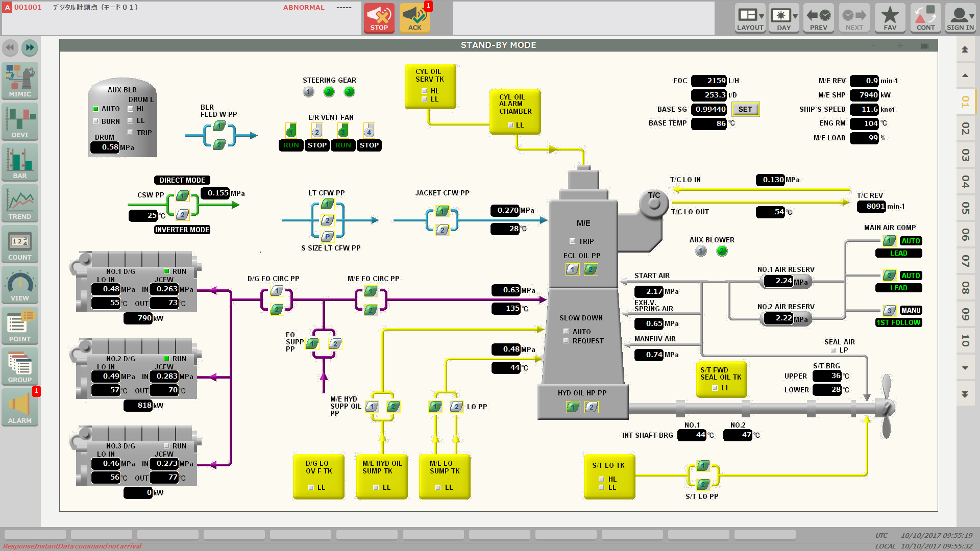Toggle the SLOW DOWN REQUEST checkbox
The image size is (980, 551).
(566, 341)
